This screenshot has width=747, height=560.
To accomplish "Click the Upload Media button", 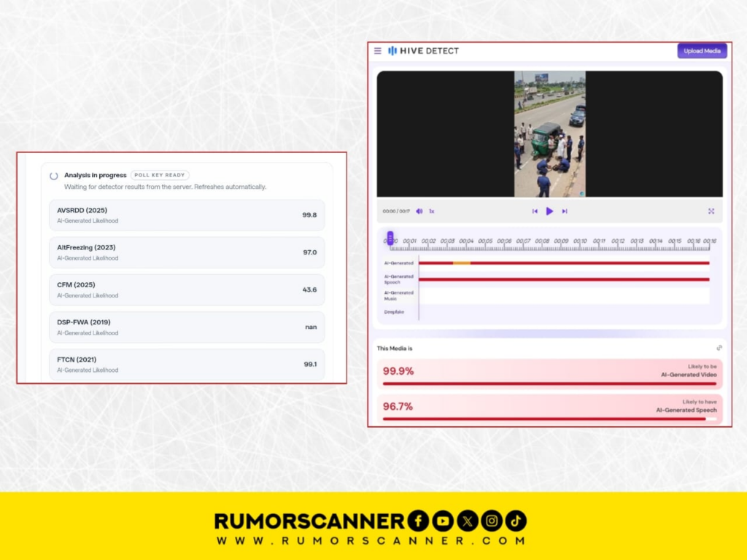I will [702, 51].
